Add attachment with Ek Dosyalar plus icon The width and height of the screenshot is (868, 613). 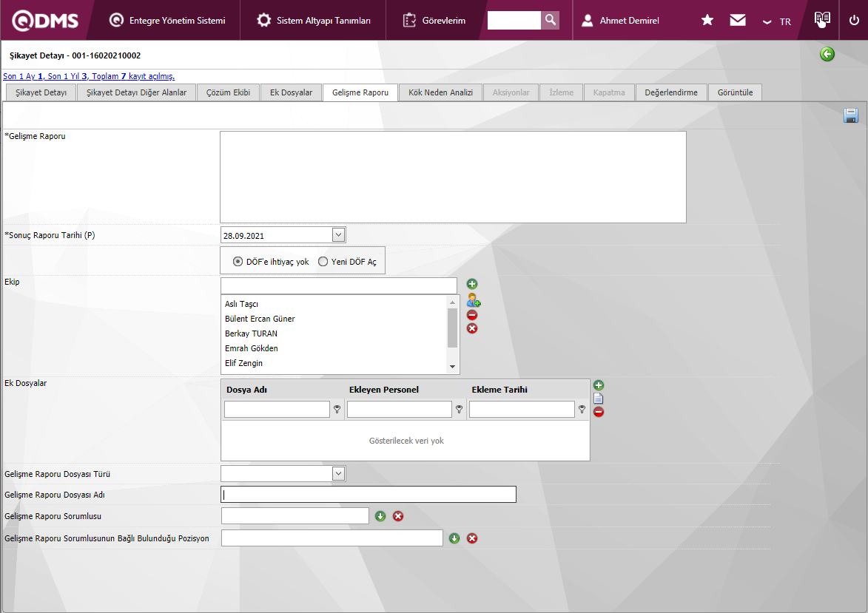pyautogui.click(x=599, y=385)
